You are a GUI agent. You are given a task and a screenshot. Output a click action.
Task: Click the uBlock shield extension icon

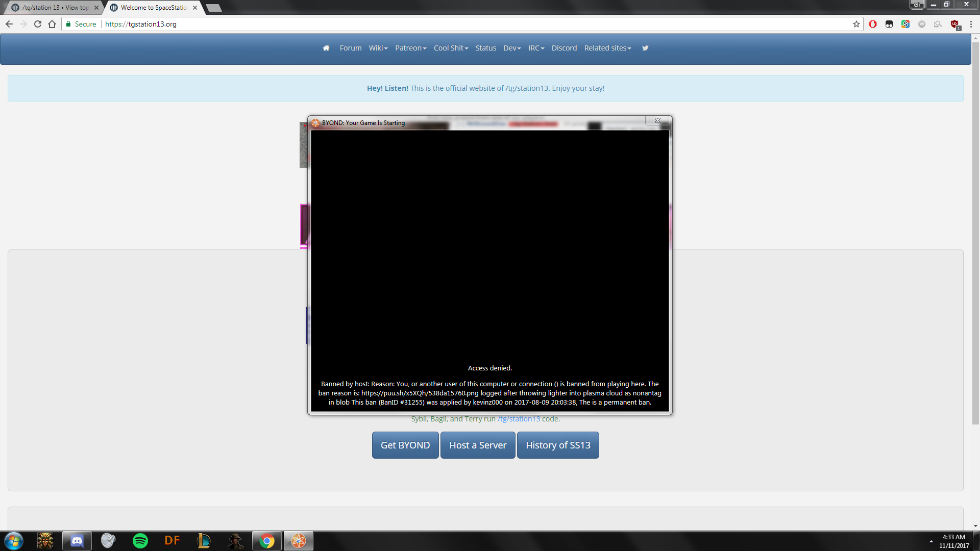click(954, 24)
